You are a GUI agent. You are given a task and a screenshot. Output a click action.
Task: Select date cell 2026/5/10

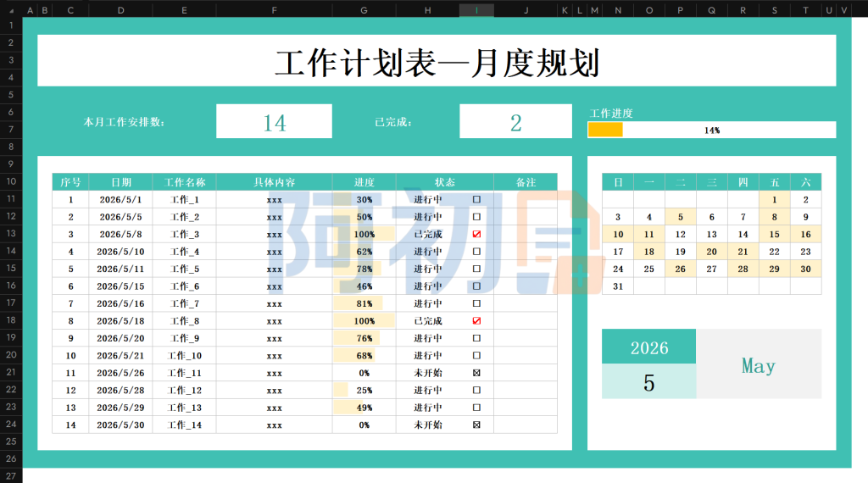pos(120,251)
